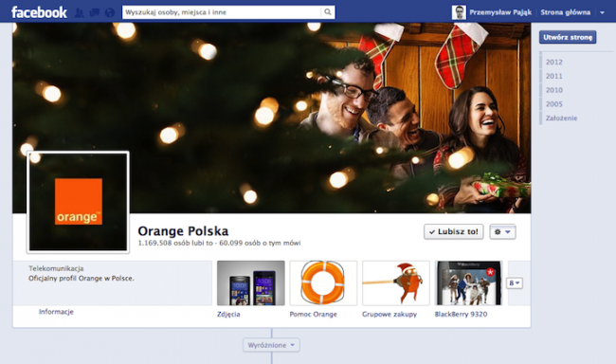Image resolution: width=616 pixels, height=364 pixels.
Task: Click Oficjalny profil Orange w Polsce text
Action: [x=81, y=279]
